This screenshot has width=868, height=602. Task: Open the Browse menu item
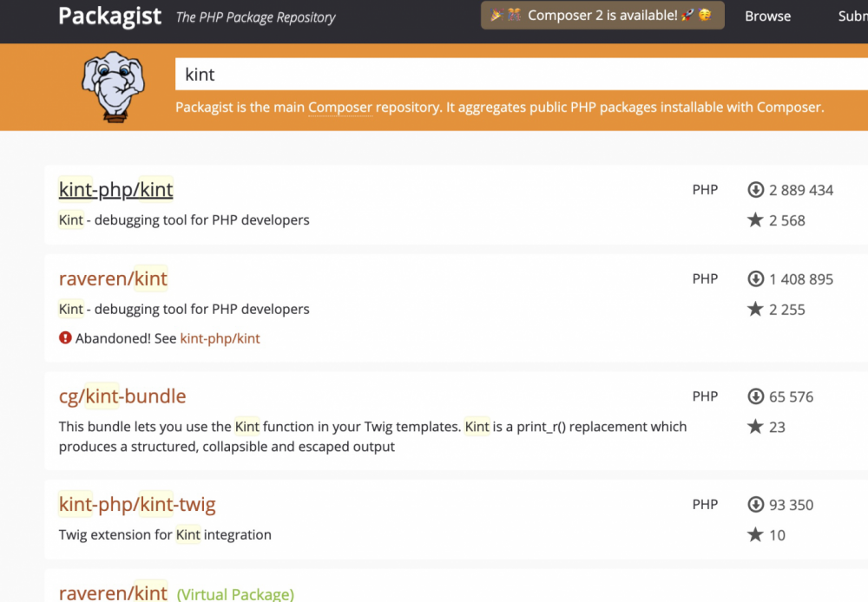767,16
